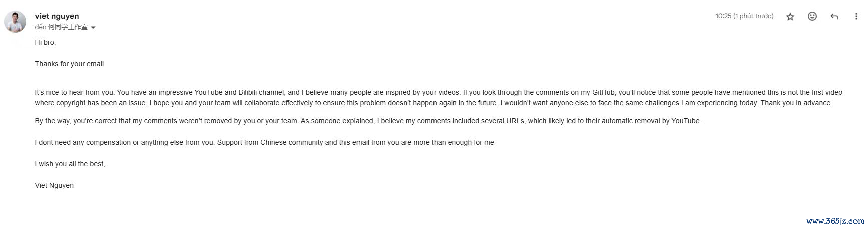868x229 pixels.
Task: Open the www.365jz.com watermark link
Action: pos(835,221)
